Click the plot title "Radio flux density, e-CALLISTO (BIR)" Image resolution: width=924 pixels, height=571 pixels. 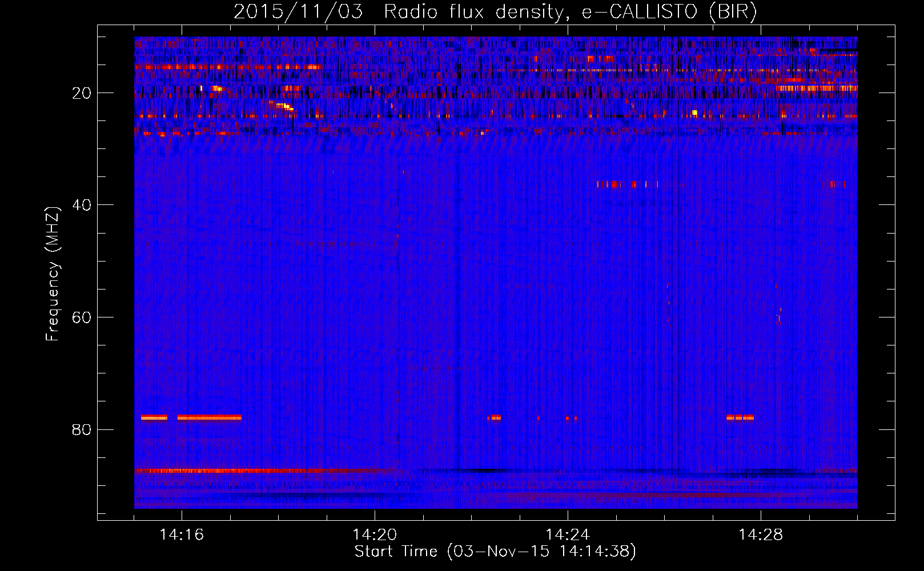click(x=570, y=11)
